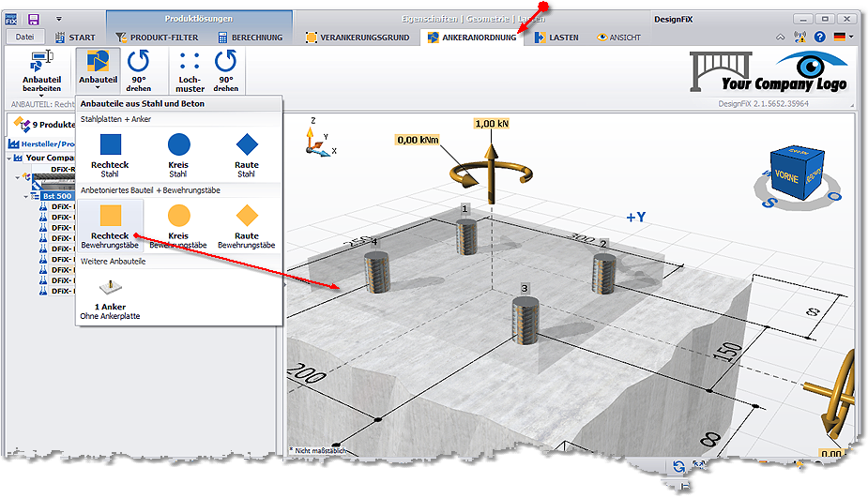Image resolution: width=868 pixels, height=498 pixels.
Task: Open the ANSICHT view tab
Action: pos(618,38)
